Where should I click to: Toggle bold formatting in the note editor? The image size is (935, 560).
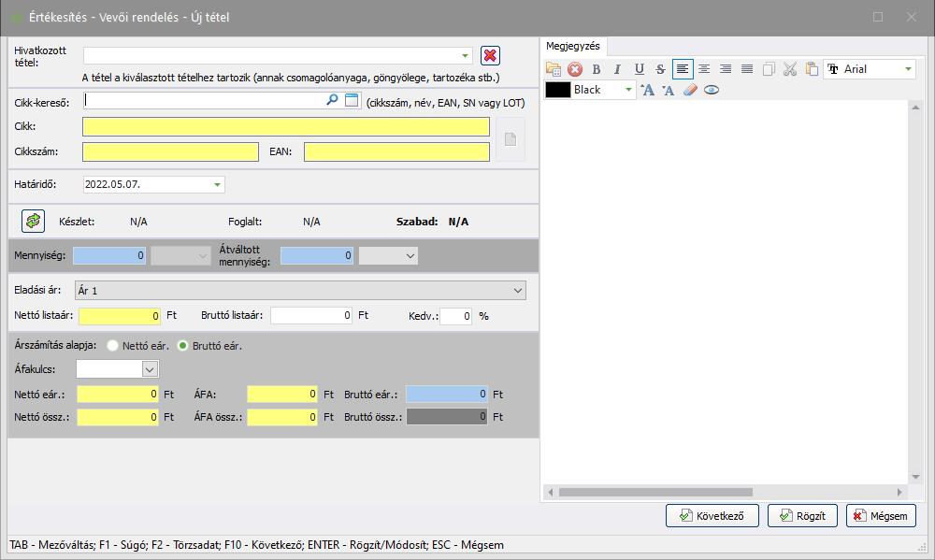coord(597,69)
